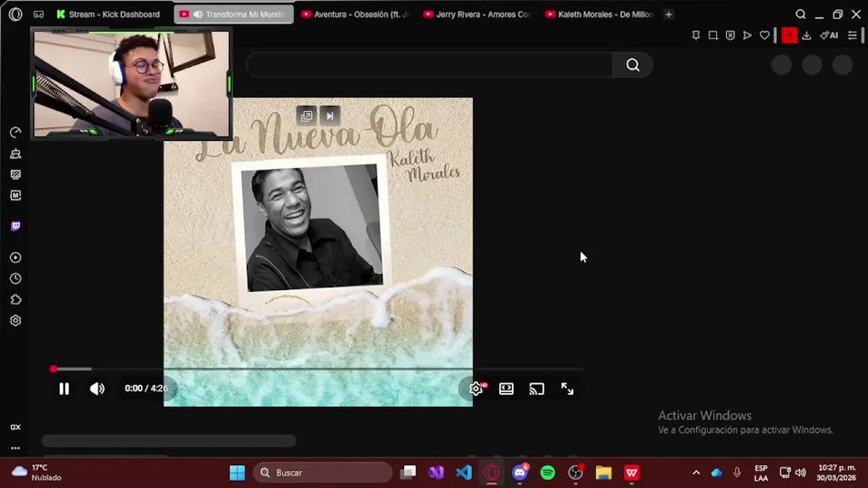Viewport: 868px width, 488px height.
Task: Open the Kaleth Morales - De Millon tab
Action: pos(599,14)
